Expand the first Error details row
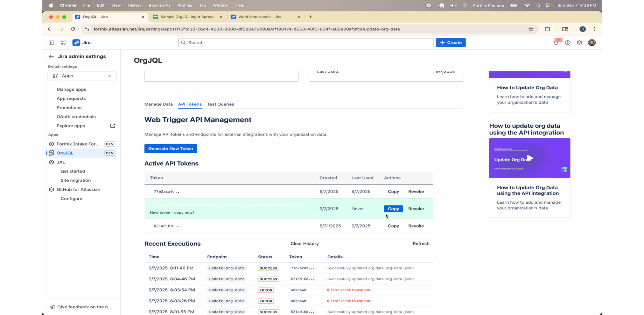 coord(349,290)
